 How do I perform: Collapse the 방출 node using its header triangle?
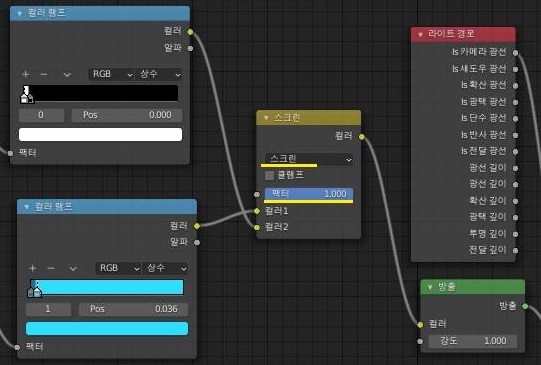[x=430, y=287]
